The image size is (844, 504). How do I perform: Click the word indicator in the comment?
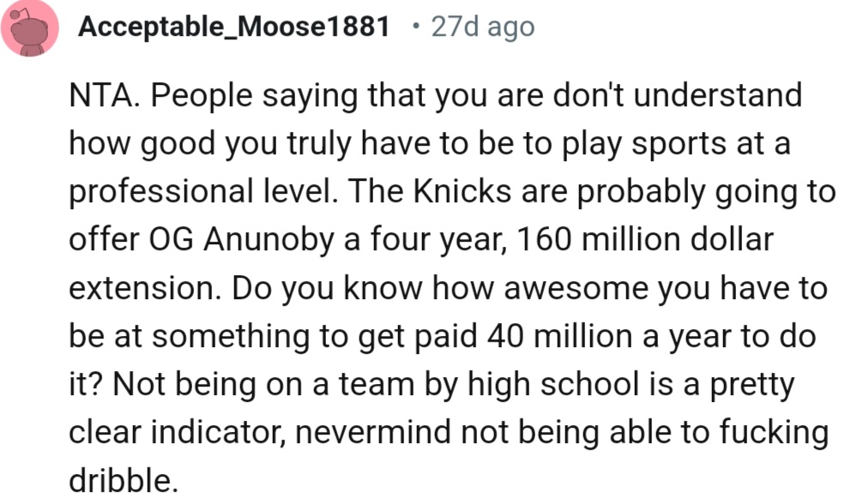[220, 433]
